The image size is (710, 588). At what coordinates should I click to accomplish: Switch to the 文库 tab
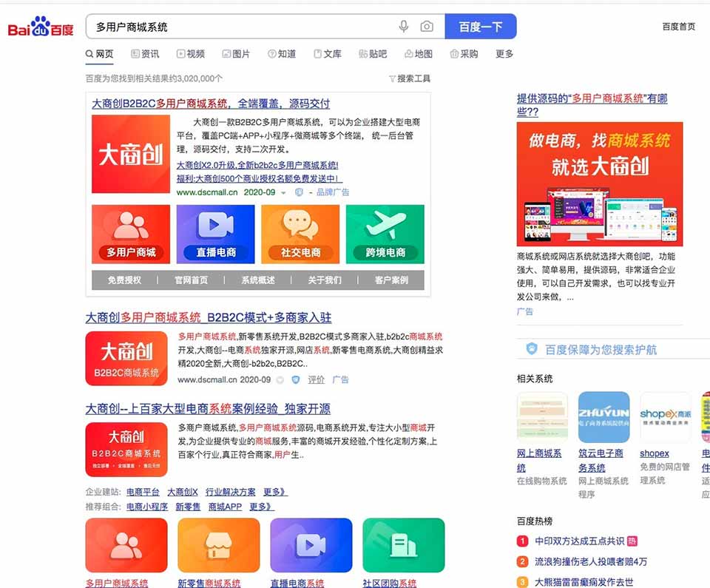(x=328, y=54)
